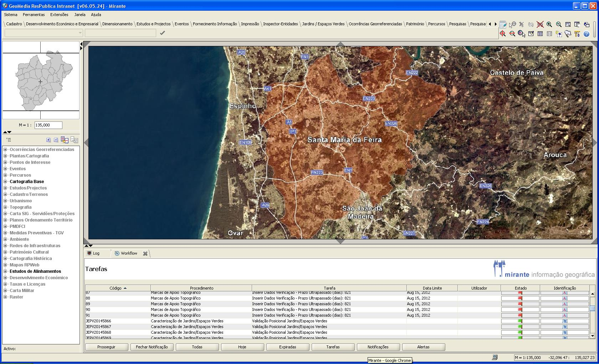Click the red Estado flag of row 88
The image size is (599, 364).
pos(520,298)
